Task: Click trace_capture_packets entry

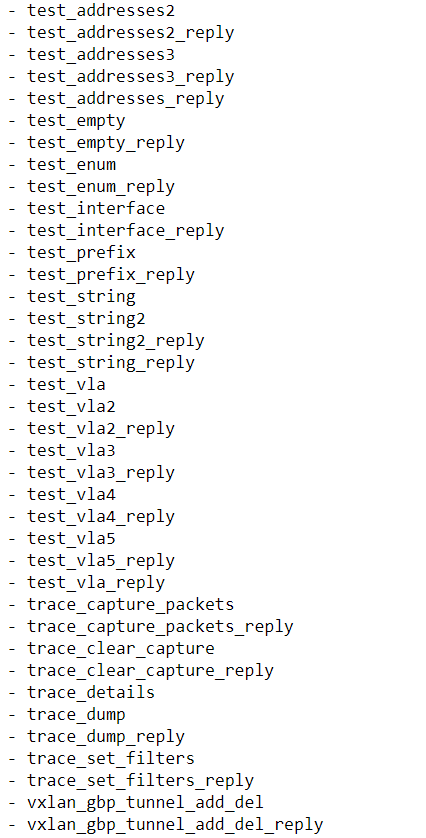Action: [x=130, y=604]
